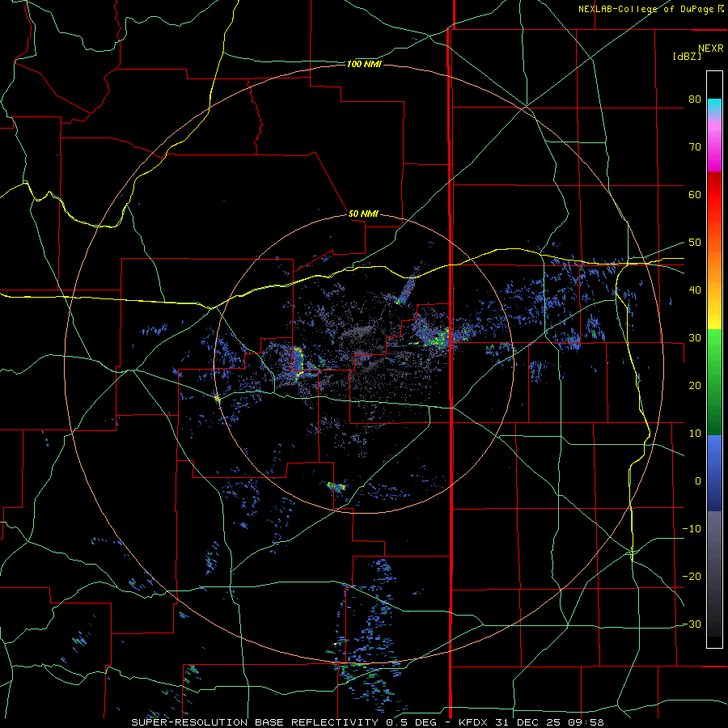
Task: Click the 60 value on the dBZ scale
Action: point(695,194)
